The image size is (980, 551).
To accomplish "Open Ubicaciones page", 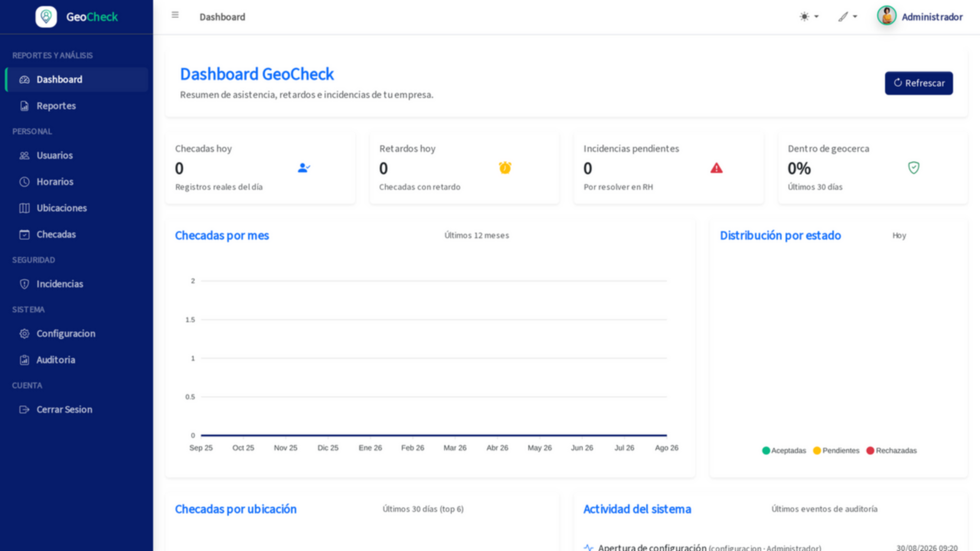I will tap(77, 208).
